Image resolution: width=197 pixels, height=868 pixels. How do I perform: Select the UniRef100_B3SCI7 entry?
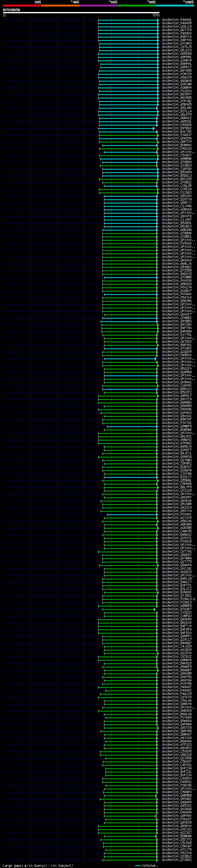coord(177,477)
